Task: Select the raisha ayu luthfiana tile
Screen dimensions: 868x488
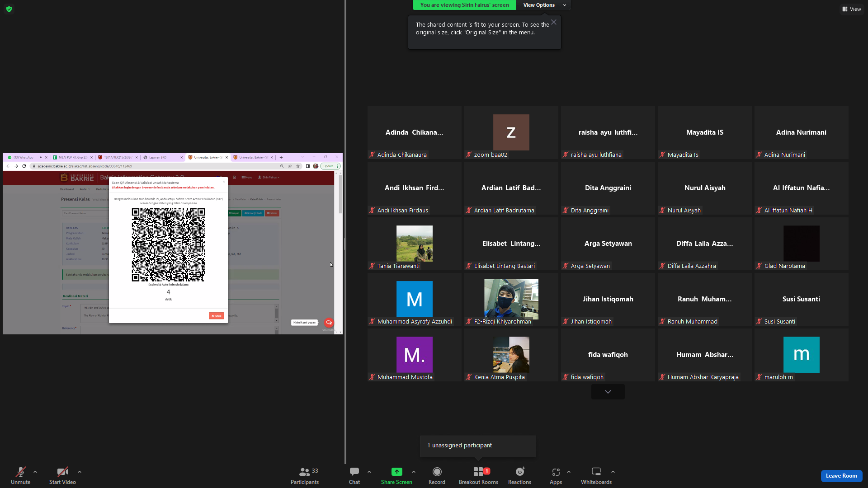Action: (x=608, y=132)
